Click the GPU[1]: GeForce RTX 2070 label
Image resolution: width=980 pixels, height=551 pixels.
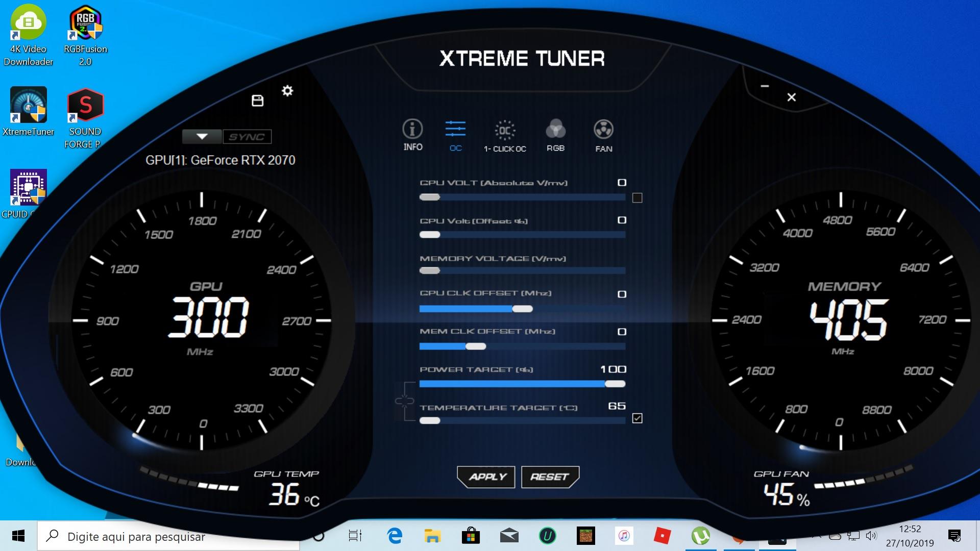tap(220, 160)
